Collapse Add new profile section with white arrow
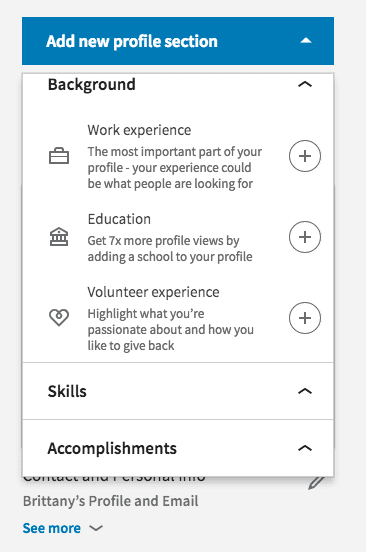The image size is (366, 552). coord(306,40)
